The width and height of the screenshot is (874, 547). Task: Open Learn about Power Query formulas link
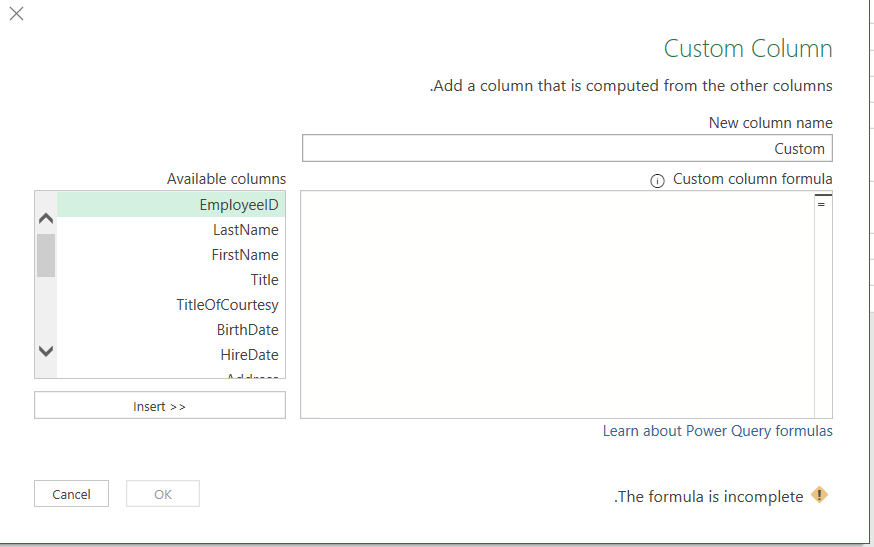(717, 431)
